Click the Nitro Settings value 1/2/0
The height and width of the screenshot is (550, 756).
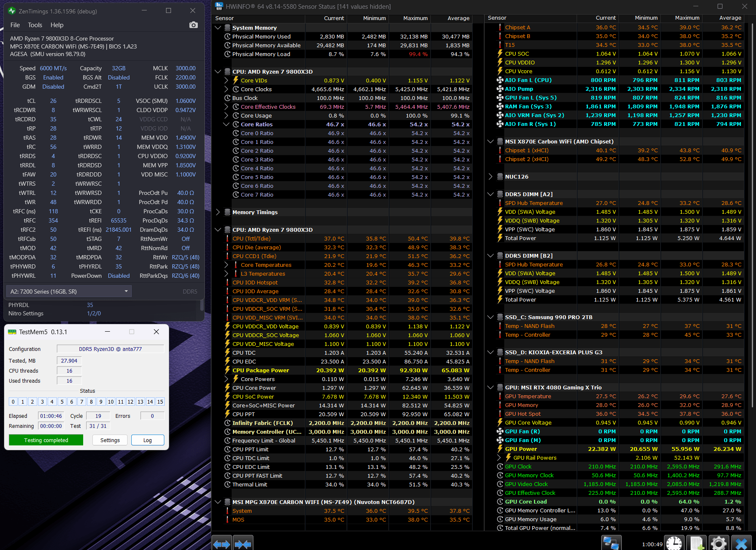[94, 313]
